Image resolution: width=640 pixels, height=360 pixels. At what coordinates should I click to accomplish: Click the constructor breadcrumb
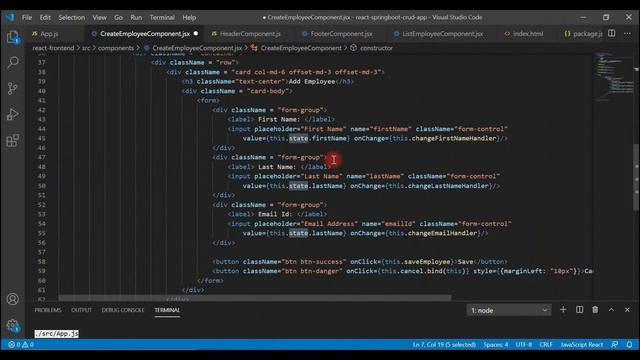376,48
